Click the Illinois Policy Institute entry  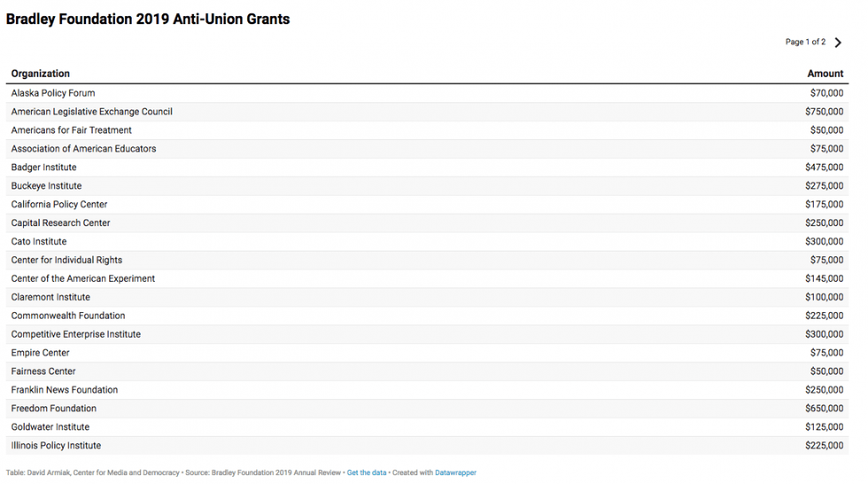click(x=56, y=446)
